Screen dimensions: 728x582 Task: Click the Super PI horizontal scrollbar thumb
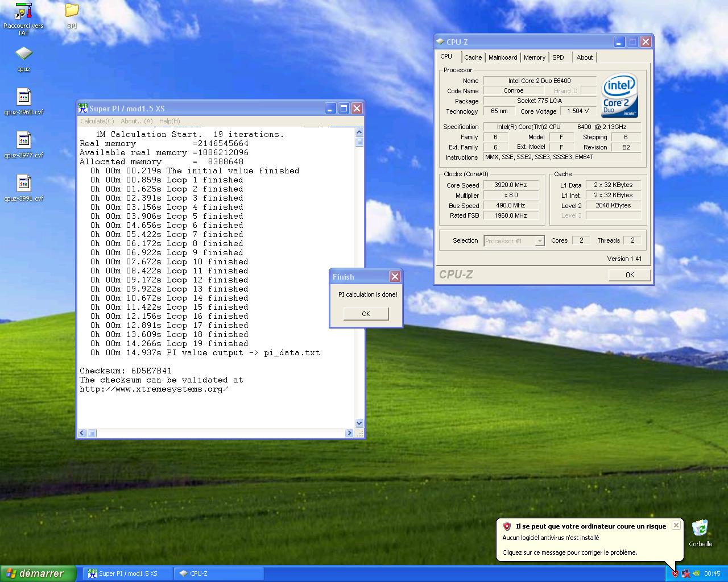point(92,433)
